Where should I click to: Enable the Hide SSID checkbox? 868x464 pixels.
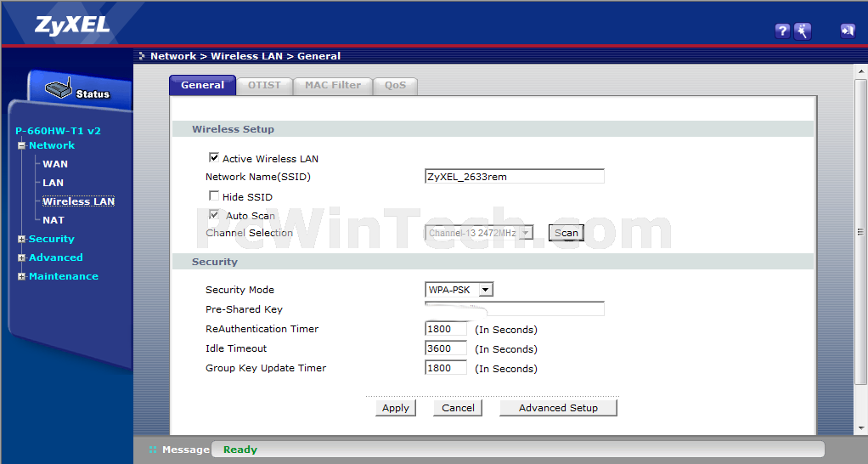pyautogui.click(x=214, y=196)
